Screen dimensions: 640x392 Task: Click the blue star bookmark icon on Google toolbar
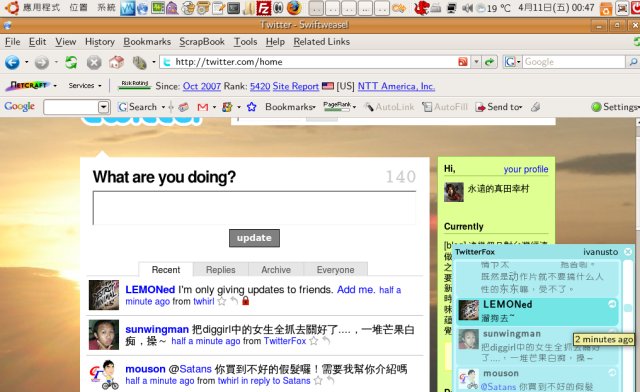click(x=251, y=107)
